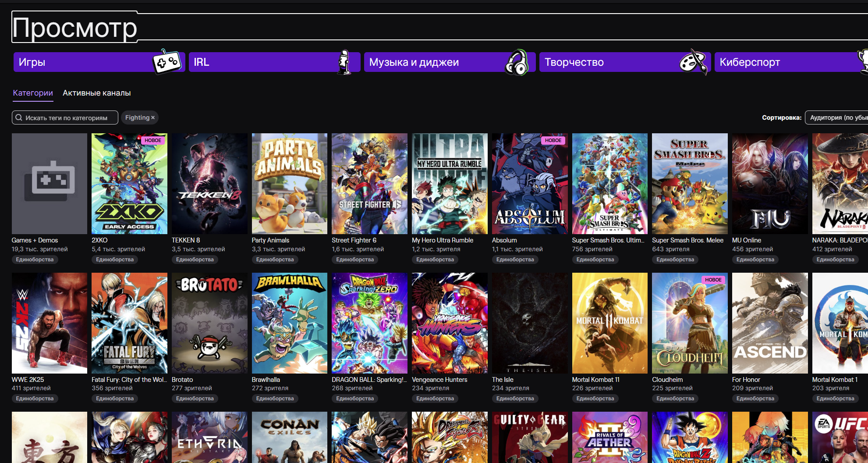The height and width of the screenshot is (463, 868).
Task: Open Super Smash Bros. Ultimate cover
Action: tap(610, 184)
